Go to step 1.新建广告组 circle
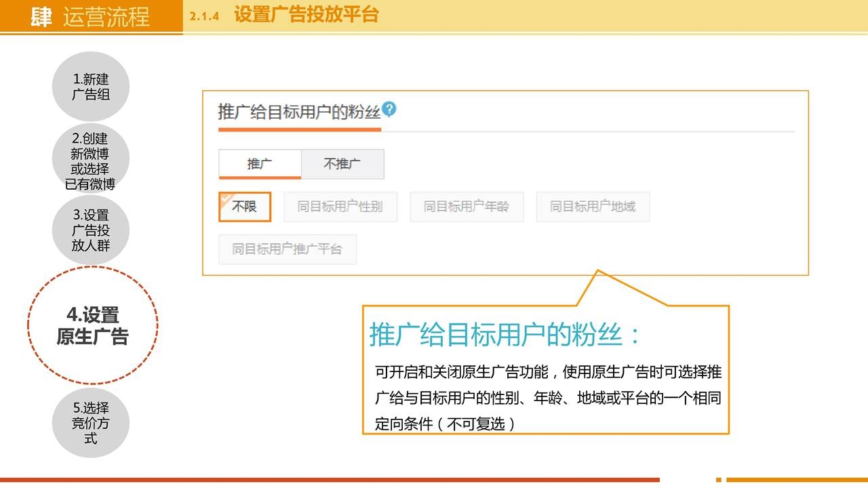Viewport: 868px width, 488px height. pyautogui.click(x=91, y=87)
